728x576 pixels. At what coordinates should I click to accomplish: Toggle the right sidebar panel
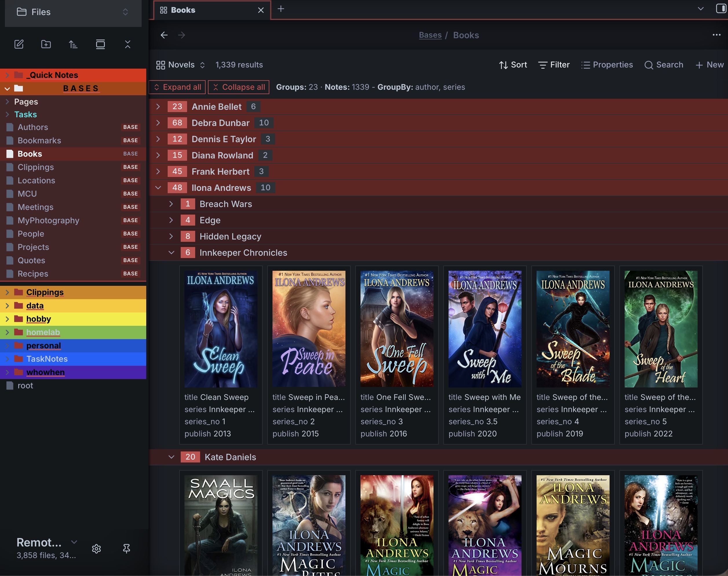click(x=721, y=9)
